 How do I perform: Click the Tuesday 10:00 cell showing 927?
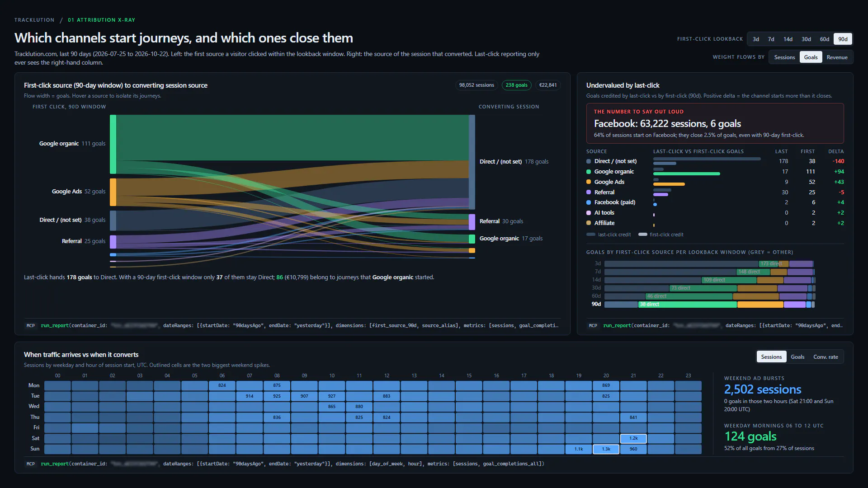(x=332, y=396)
